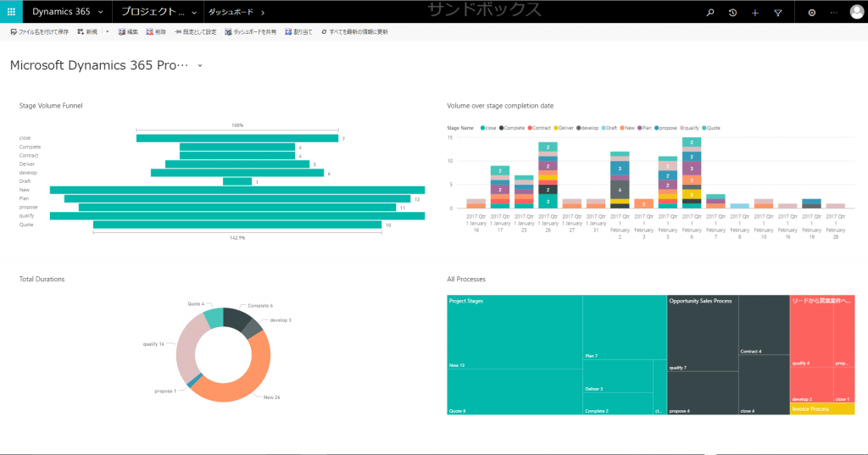Expand the Dynamics 365 dropdown chevron
This screenshot has width=868, height=455.
pyautogui.click(x=100, y=12)
